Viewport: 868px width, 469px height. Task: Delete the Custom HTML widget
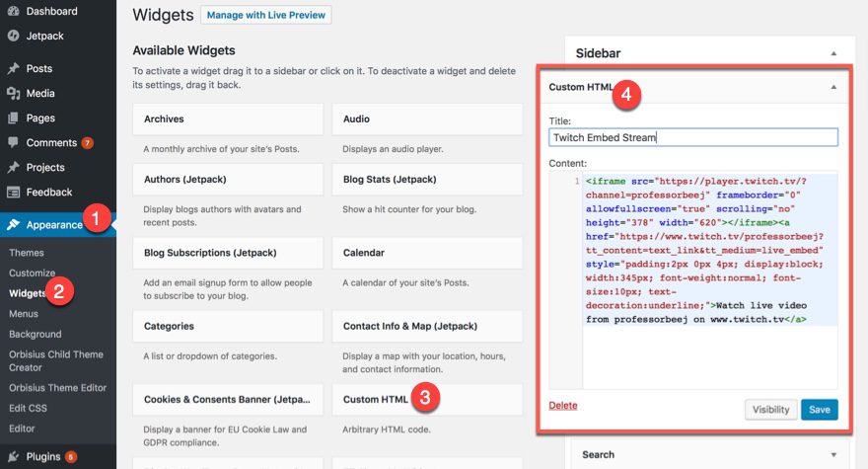point(563,406)
